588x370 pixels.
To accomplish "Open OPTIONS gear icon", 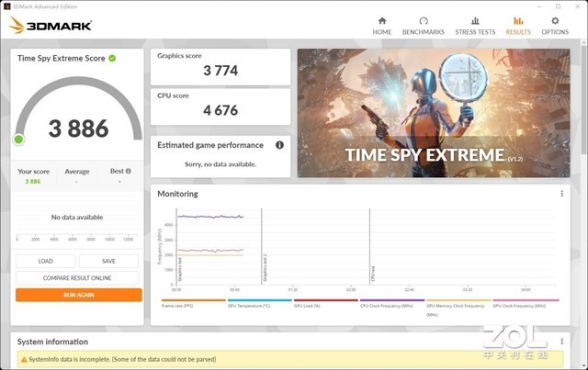I will point(555,21).
